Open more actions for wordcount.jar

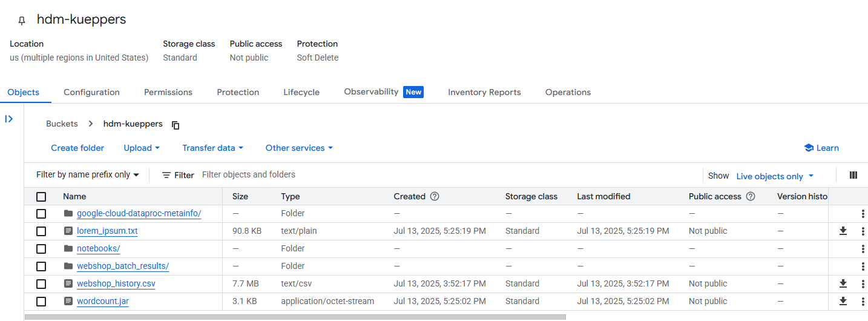tap(863, 301)
